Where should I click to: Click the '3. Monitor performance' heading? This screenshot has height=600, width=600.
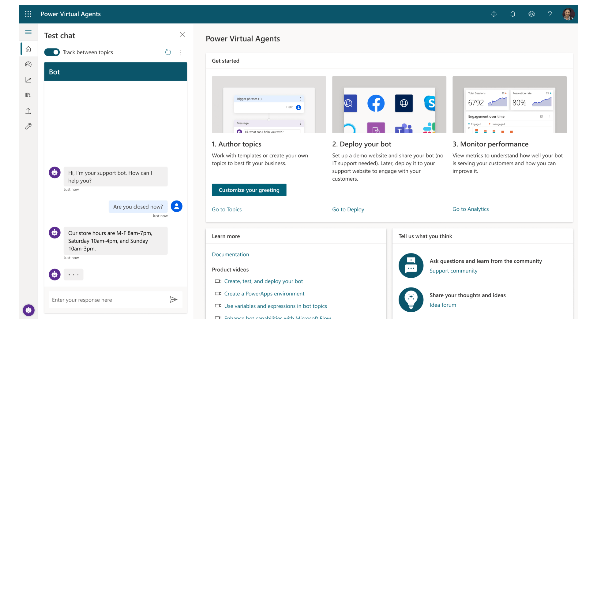(x=491, y=144)
